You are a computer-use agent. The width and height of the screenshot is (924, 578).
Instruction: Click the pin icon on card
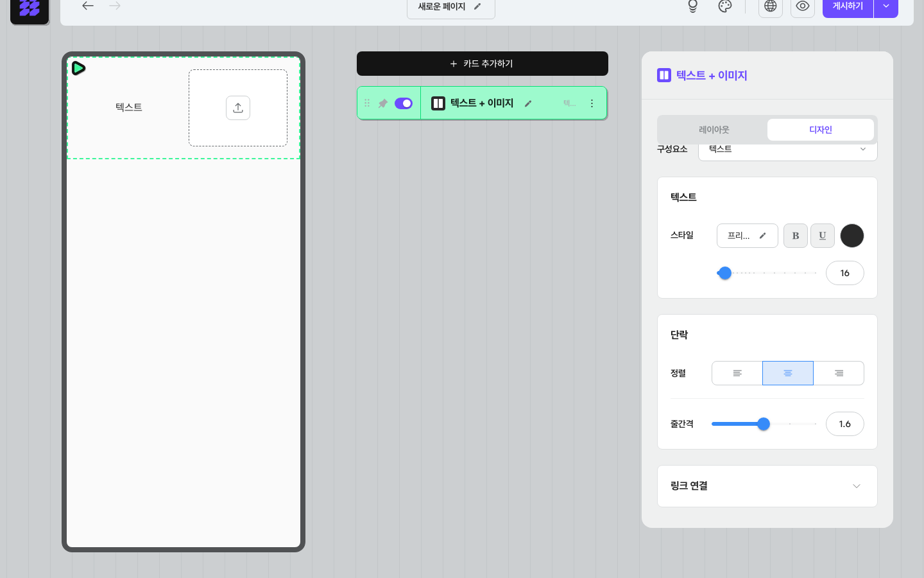coord(383,103)
